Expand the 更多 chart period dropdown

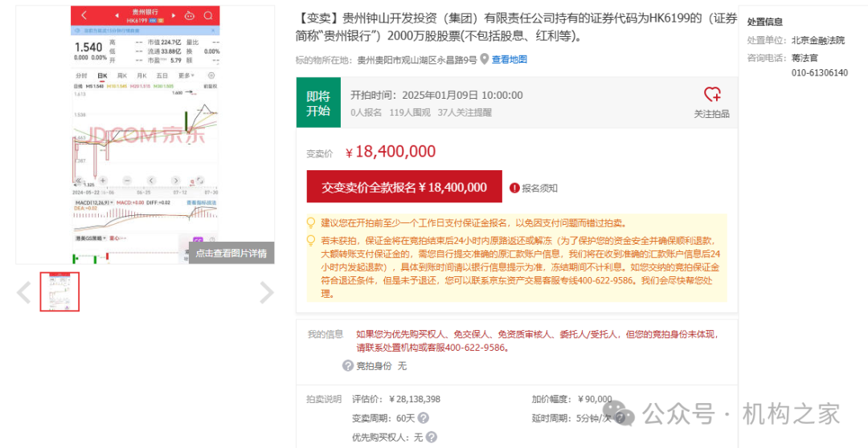pyautogui.click(x=186, y=75)
